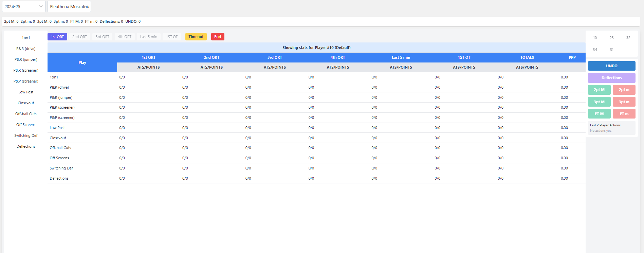
Task: Select player number 31
Action: tap(611, 50)
